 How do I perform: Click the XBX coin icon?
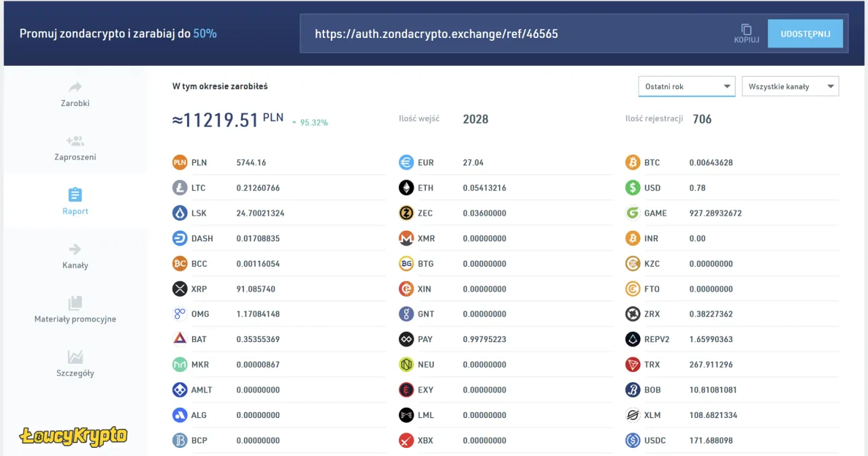[x=406, y=440]
